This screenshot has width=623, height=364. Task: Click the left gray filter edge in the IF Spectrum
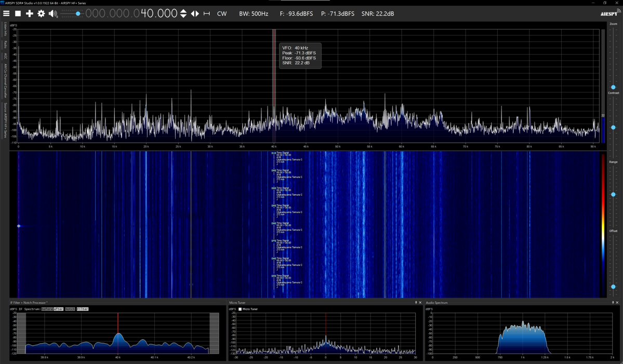(x=21, y=333)
